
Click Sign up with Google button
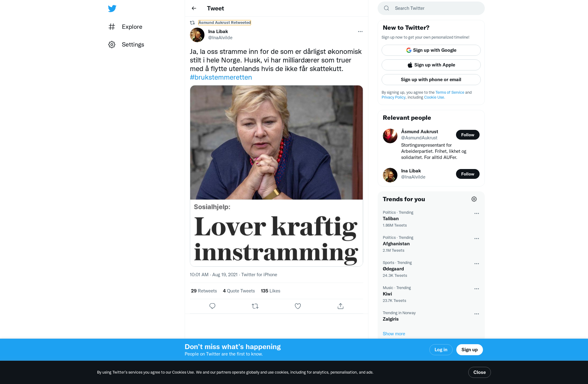click(431, 50)
